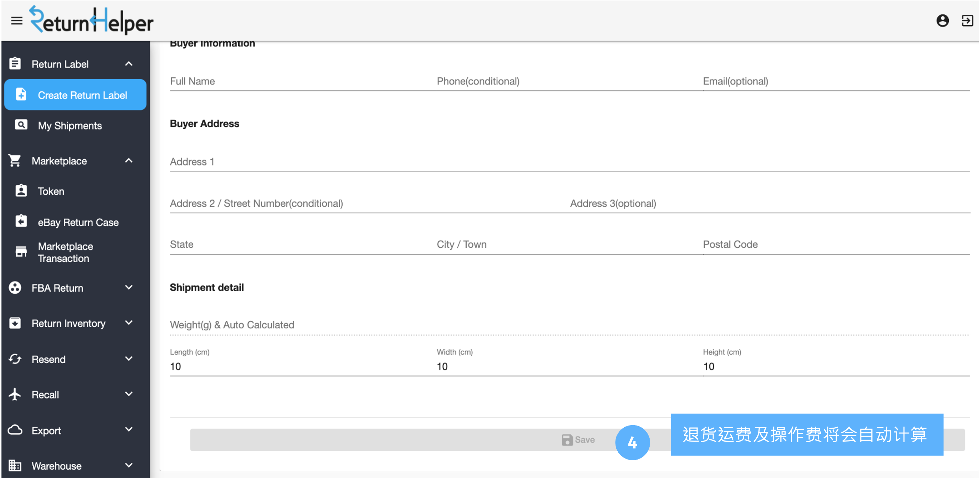This screenshot has width=980, height=478.
Task: Open My Shipments page
Action: pyautogui.click(x=70, y=125)
